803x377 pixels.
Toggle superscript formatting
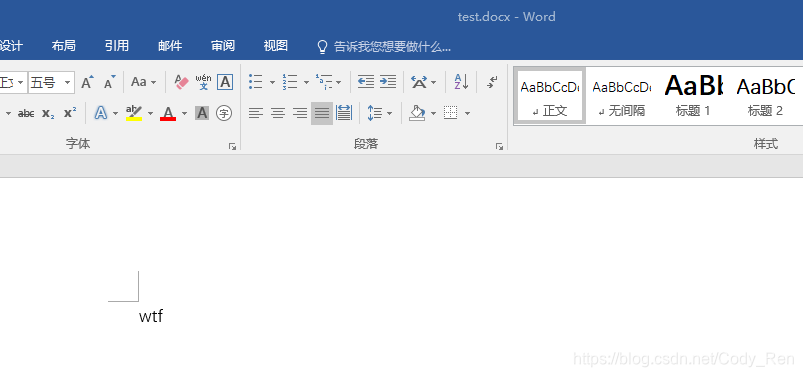tap(70, 113)
